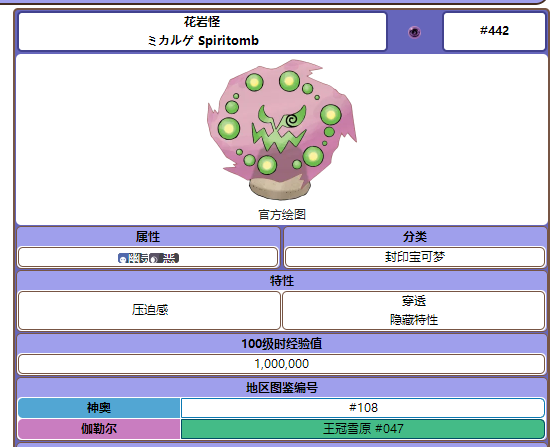Viewport: 557px width, 447px height.
Task: Open the 特性 header link
Action: point(282,281)
